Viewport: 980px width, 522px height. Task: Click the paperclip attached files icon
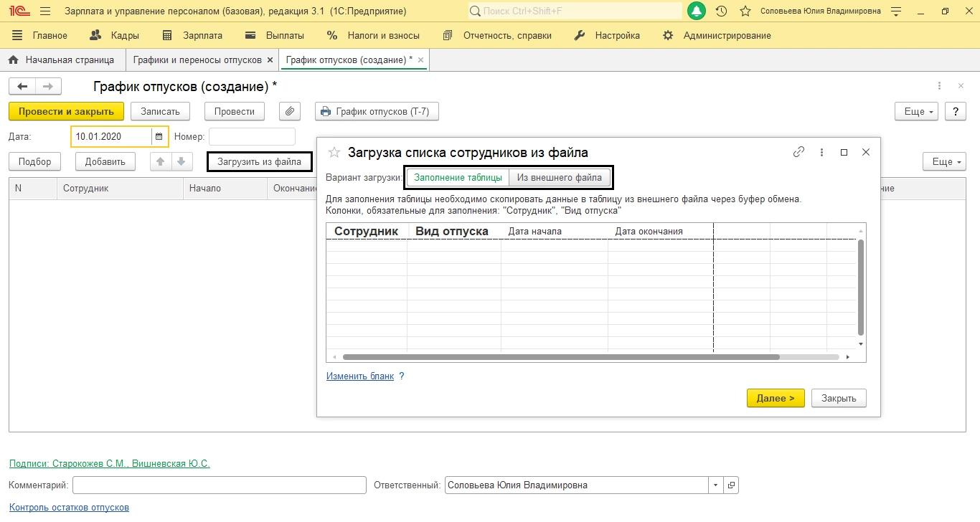pyautogui.click(x=289, y=112)
